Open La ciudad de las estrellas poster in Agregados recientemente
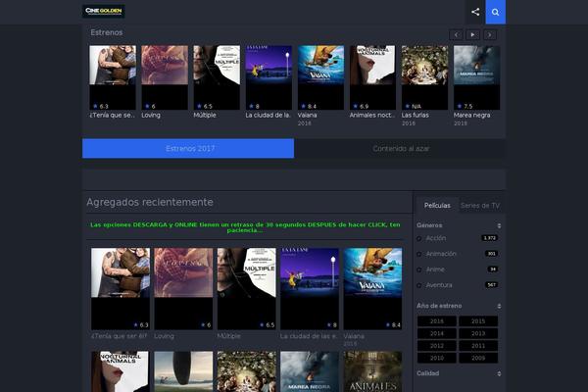This screenshot has height=392, width=588. [x=310, y=288]
